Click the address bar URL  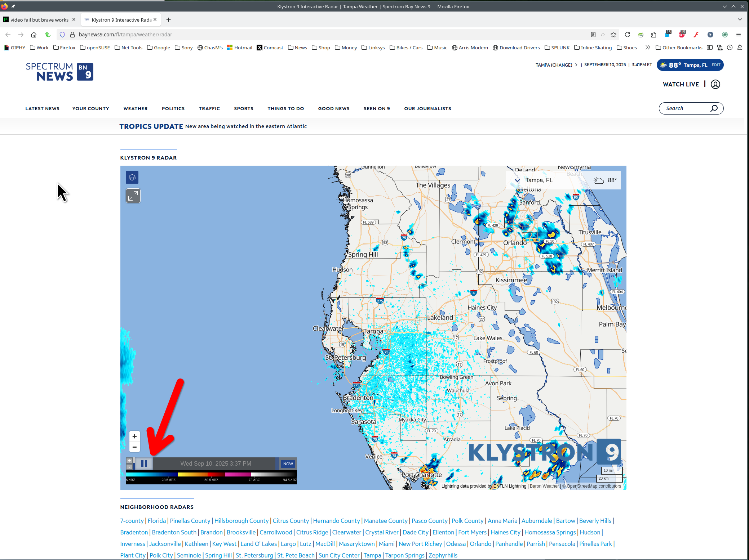[x=125, y=35]
